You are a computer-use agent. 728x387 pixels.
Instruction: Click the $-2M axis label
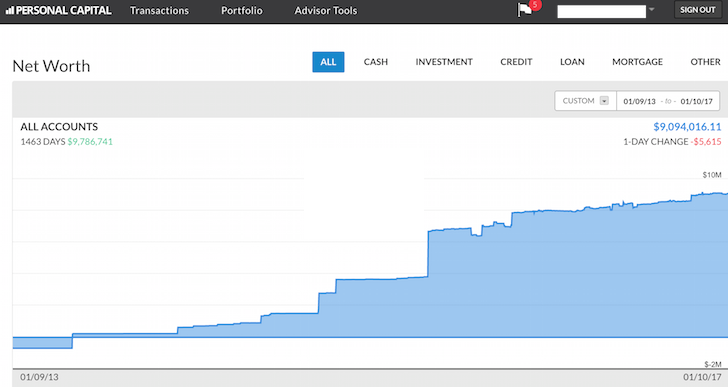pyautogui.click(x=713, y=364)
